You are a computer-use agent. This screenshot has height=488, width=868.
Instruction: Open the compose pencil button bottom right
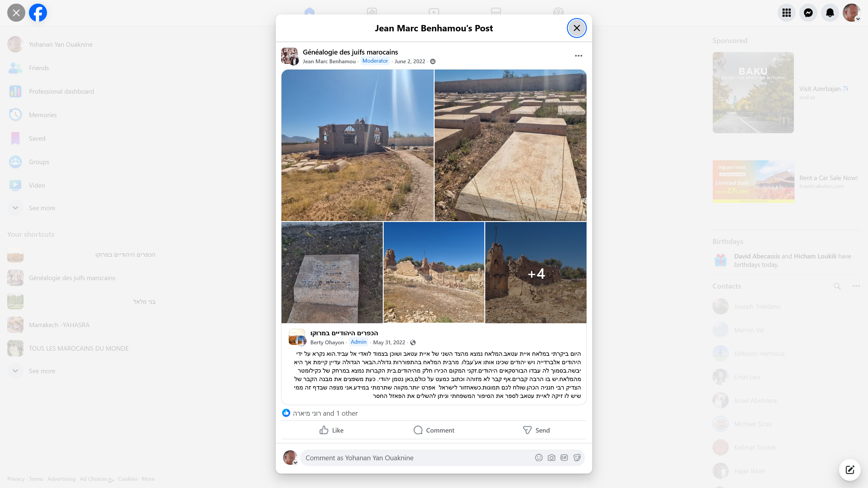850,470
